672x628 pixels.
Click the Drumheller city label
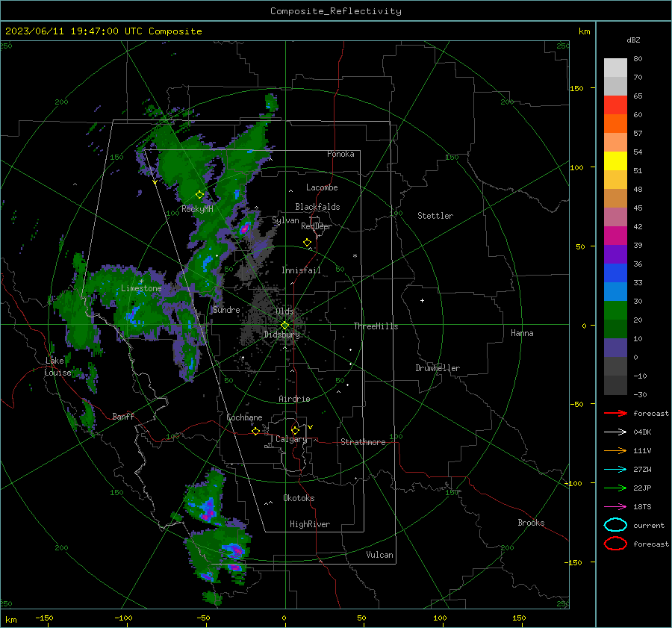(x=438, y=368)
